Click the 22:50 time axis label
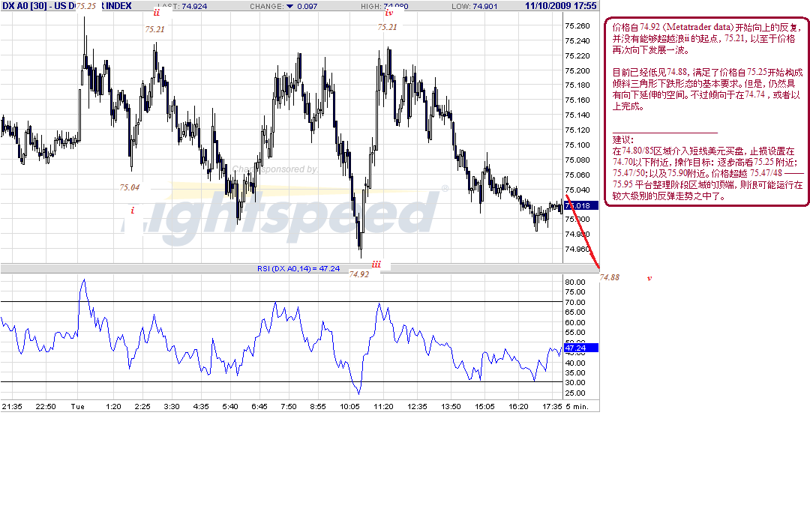Image resolution: width=810 pixels, height=532 pixels. tap(46, 407)
